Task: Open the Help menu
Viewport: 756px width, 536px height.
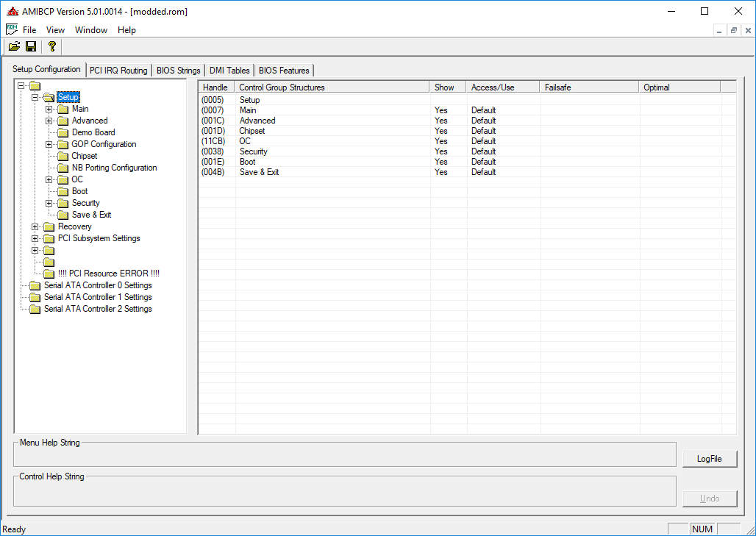Action: [126, 30]
